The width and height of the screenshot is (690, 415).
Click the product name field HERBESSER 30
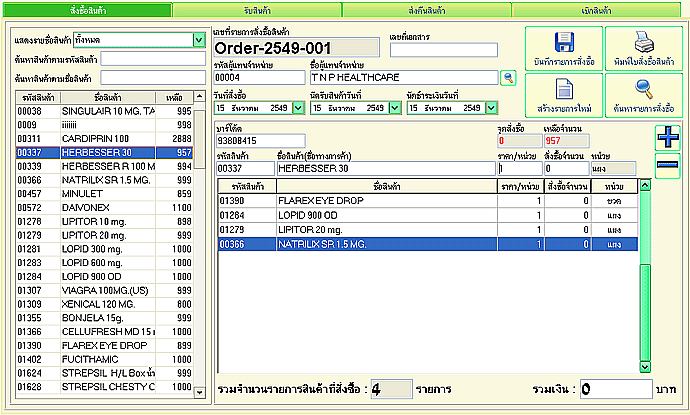click(x=386, y=169)
